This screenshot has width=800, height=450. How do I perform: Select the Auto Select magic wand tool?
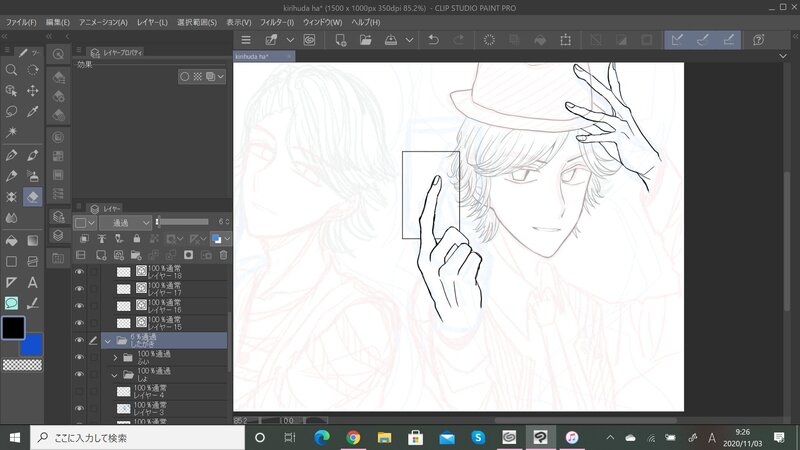[11, 132]
